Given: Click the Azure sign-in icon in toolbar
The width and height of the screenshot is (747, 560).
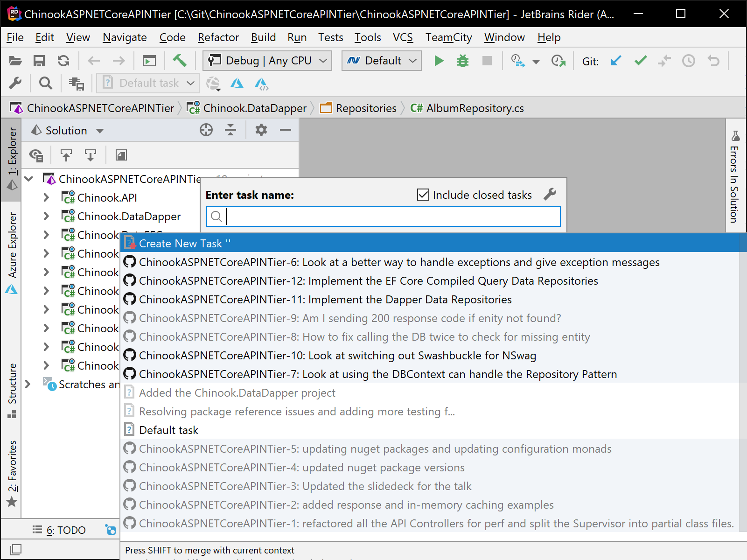Looking at the screenshot, I should point(237,83).
